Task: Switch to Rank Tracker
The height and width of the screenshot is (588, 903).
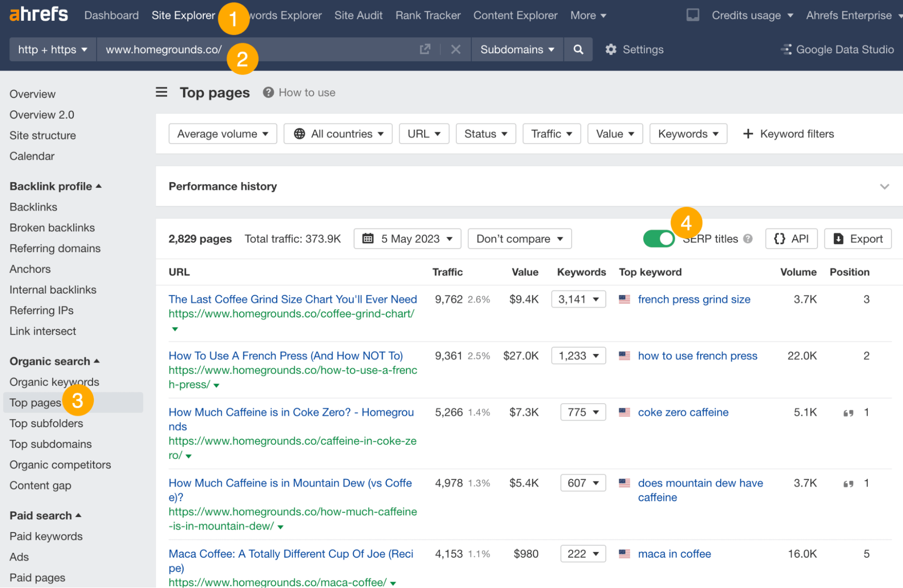Action: click(427, 15)
